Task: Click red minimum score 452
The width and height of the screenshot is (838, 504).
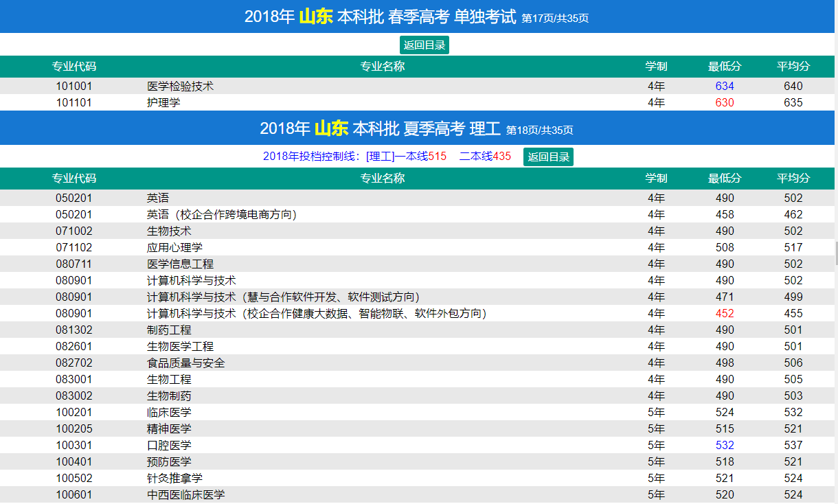Action: (x=725, y=314)
